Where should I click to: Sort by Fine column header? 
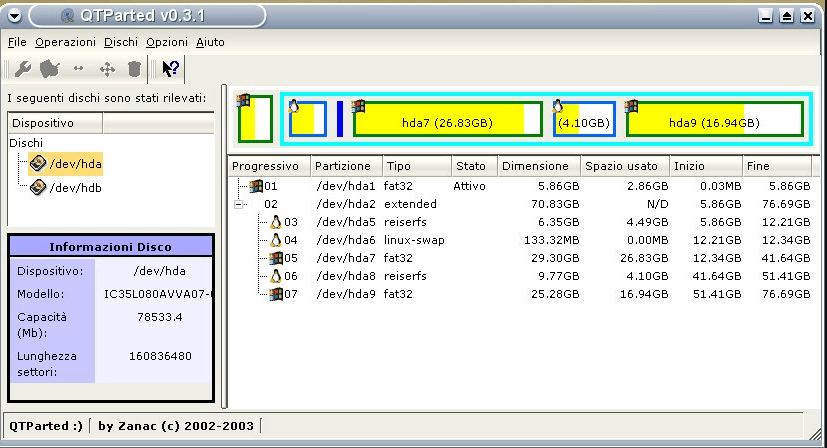tap(776, 166)
